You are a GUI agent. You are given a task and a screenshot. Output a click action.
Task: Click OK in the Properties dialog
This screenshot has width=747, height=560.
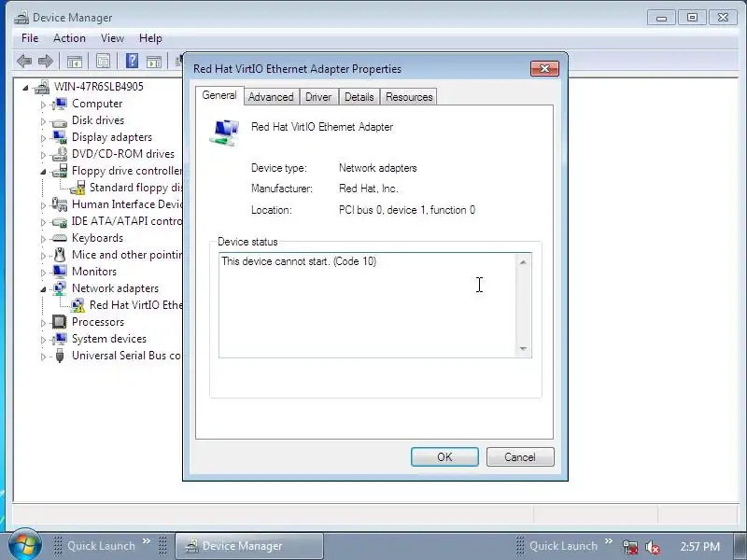(x=444, y=457)
